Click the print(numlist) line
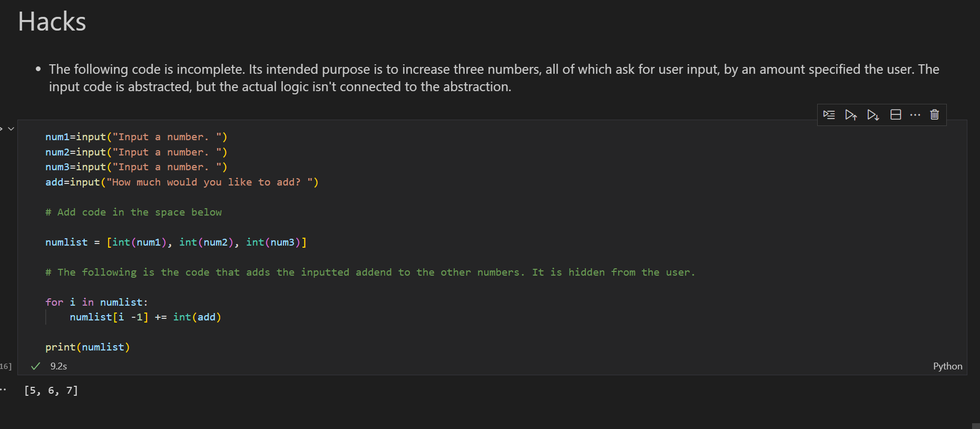This screenshot has width=980, height=429. tap(87, 347)
